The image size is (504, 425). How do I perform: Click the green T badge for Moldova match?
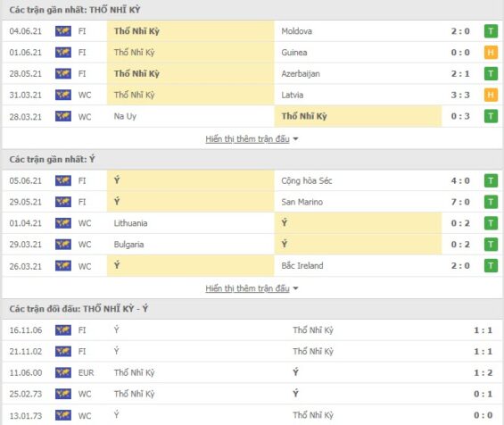(x=491, y=31)
